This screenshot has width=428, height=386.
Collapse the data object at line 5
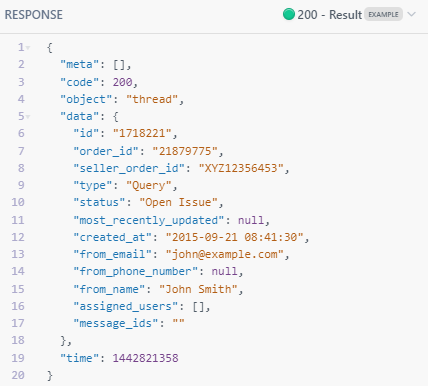tap(28, 116)
